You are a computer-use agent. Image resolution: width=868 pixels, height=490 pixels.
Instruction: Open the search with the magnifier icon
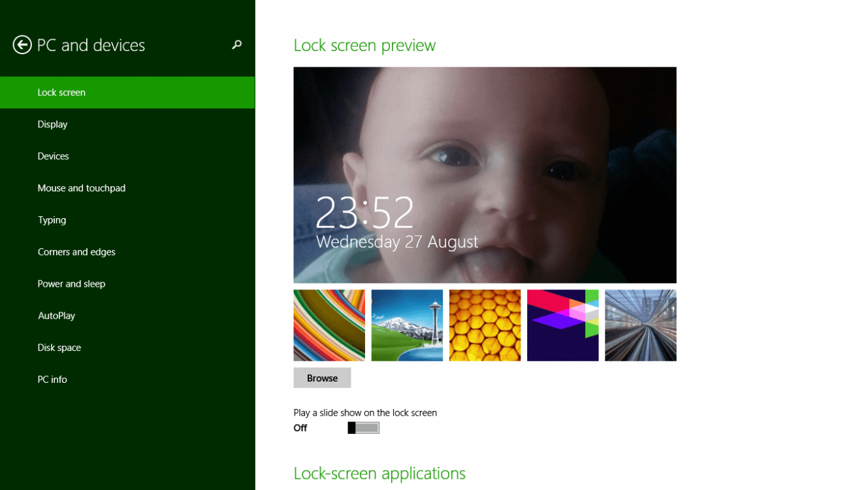coord(236,45)
